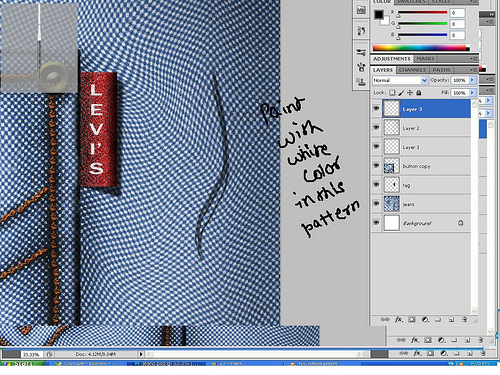Open the Windows Start button

22,364
